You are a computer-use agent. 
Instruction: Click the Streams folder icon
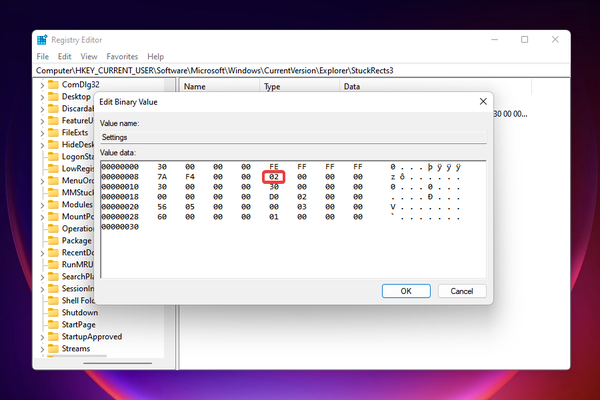click(53, 349)
